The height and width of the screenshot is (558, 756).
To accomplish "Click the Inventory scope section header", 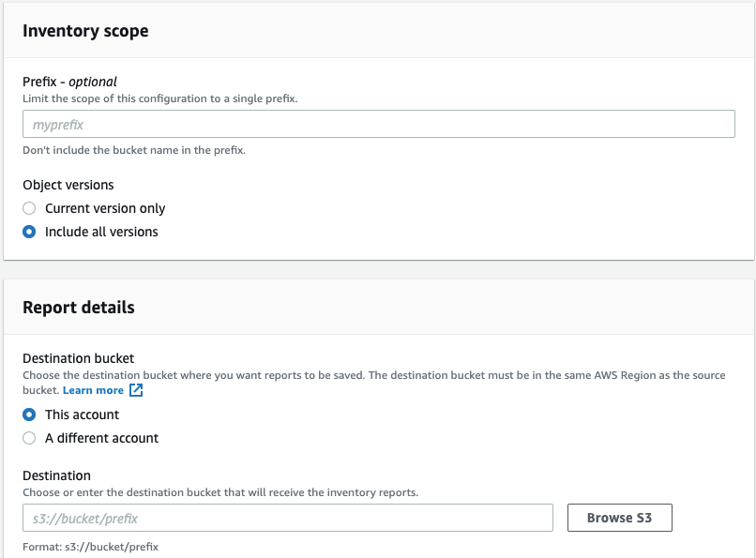I will [x=85, y=31].
